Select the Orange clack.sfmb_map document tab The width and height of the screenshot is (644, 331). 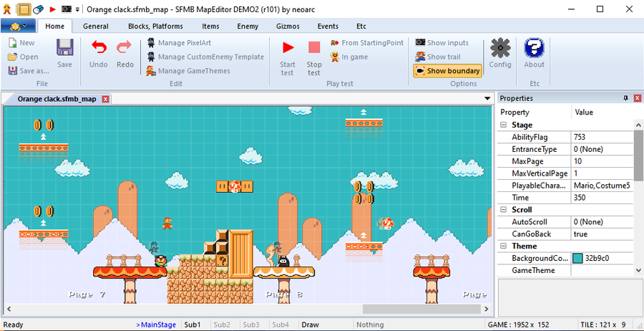(x=57, y=99)
